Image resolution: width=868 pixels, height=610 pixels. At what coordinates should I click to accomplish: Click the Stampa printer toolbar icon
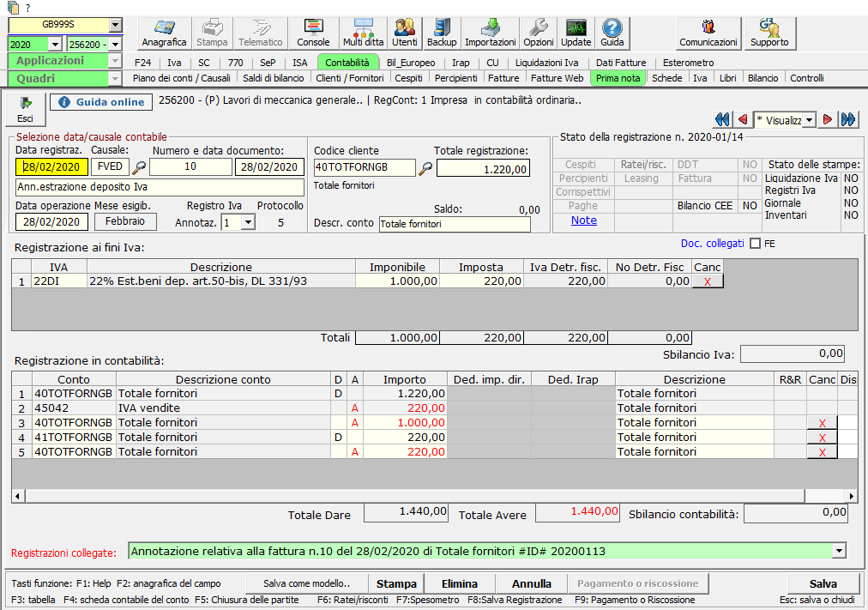pos(212,33)
